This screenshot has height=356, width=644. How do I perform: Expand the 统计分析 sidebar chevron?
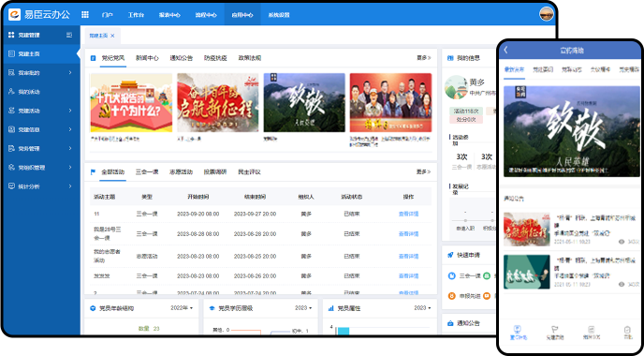point(70,186)
